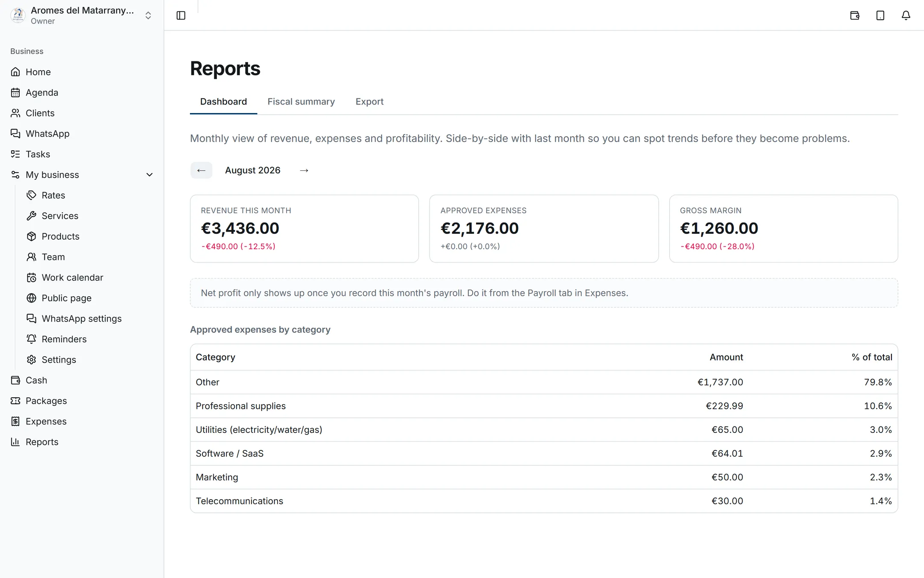Navigate to Tasks label in sidebar
This screenshot has height=578, width=924.
[38, 154]
